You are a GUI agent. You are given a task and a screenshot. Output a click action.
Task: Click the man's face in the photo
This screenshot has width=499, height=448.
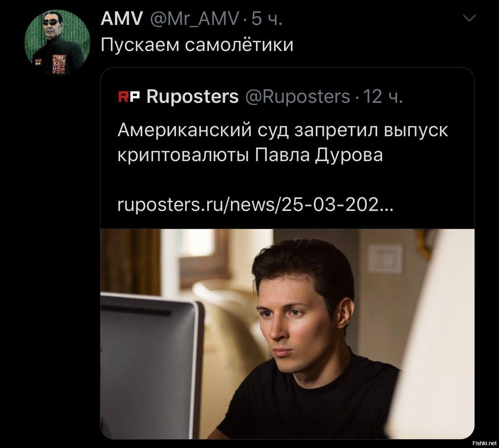point(294,321)
